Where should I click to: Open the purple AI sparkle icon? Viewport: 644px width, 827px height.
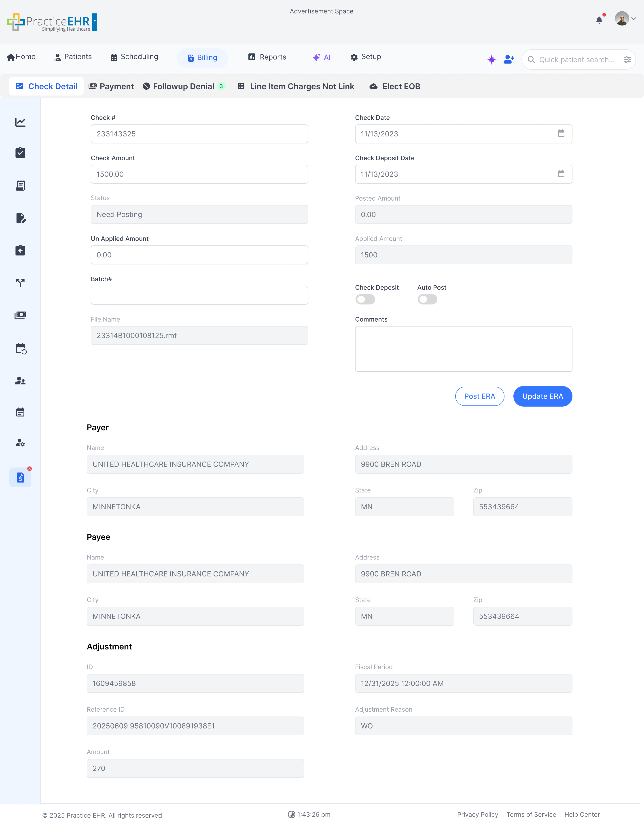click(x=491, y=59)
